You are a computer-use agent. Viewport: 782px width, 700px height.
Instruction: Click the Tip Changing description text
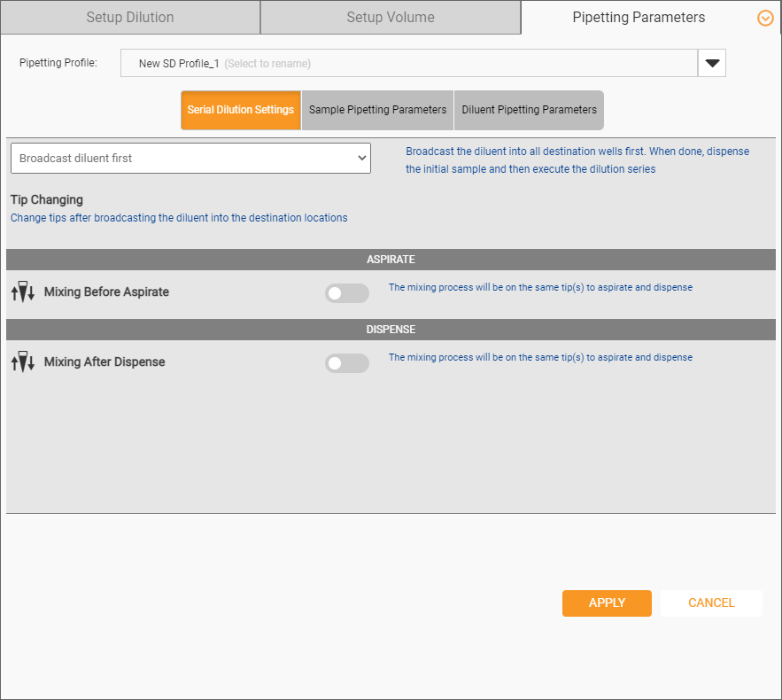coord(179,218)
